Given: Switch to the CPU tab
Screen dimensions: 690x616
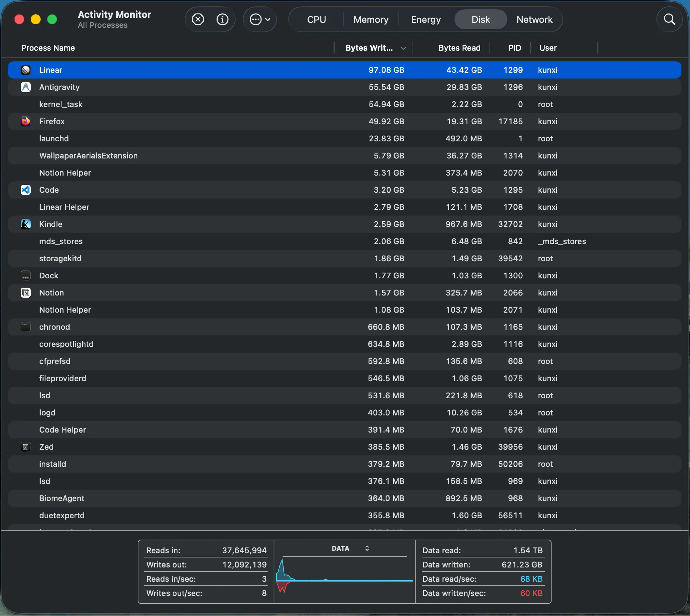Looking at the screenshot, I should tap(316, 20).
